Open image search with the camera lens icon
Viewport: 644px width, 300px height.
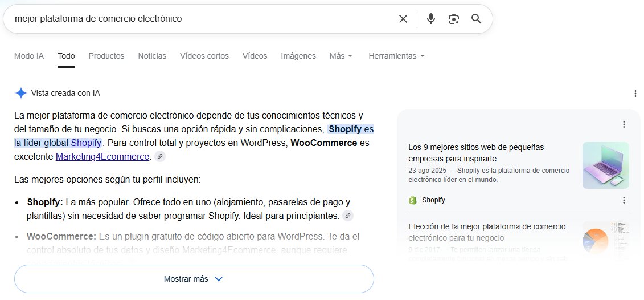(453, 19)
